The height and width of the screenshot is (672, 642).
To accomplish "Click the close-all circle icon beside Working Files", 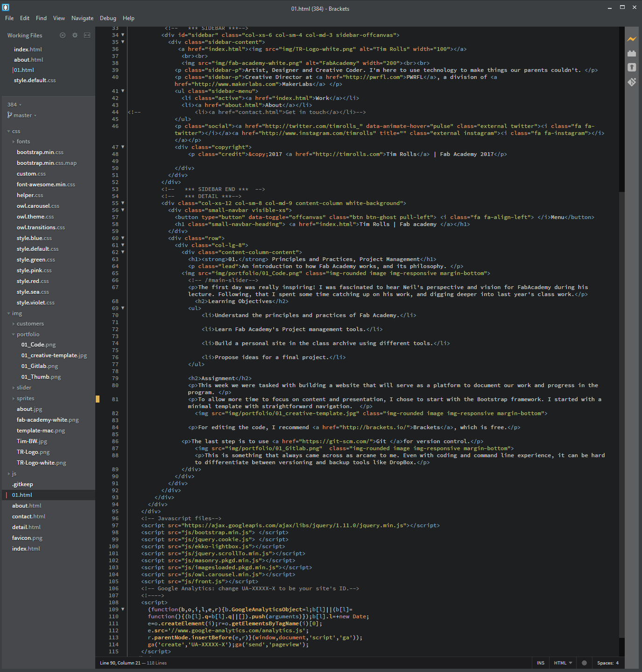I will pos(63,35).
